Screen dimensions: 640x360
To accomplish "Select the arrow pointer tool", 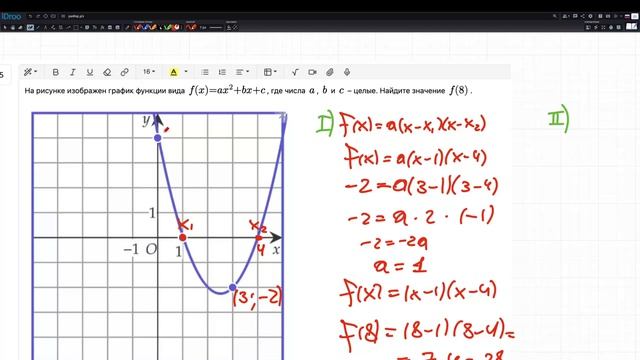I will [5, 27].
